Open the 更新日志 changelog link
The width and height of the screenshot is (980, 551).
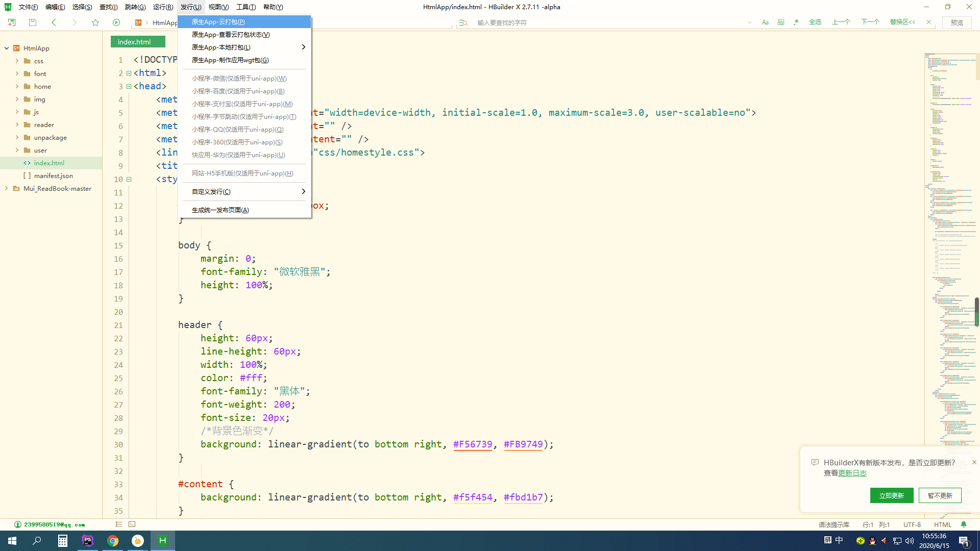click(852, 473)
